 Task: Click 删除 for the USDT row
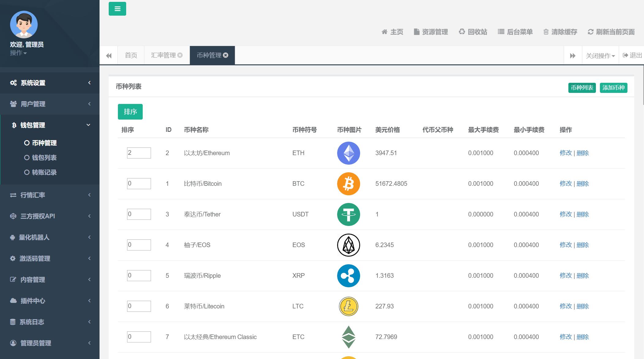[582, 214]
